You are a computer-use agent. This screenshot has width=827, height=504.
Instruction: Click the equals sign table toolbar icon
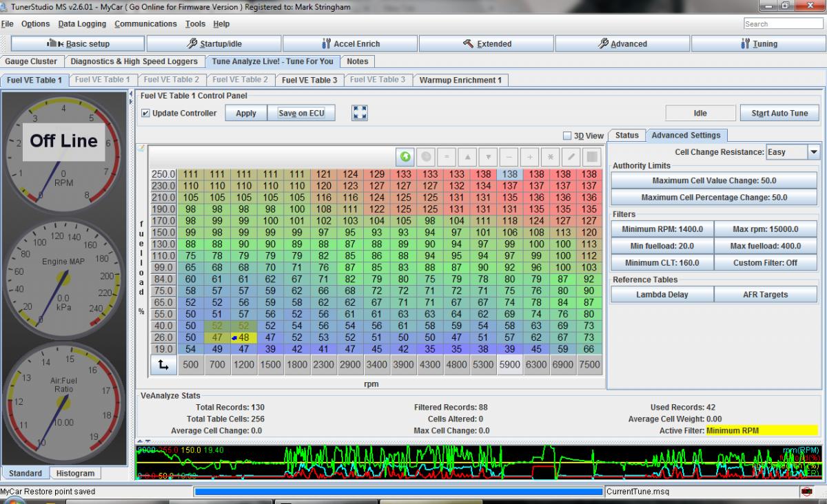[x=447, y=156]
